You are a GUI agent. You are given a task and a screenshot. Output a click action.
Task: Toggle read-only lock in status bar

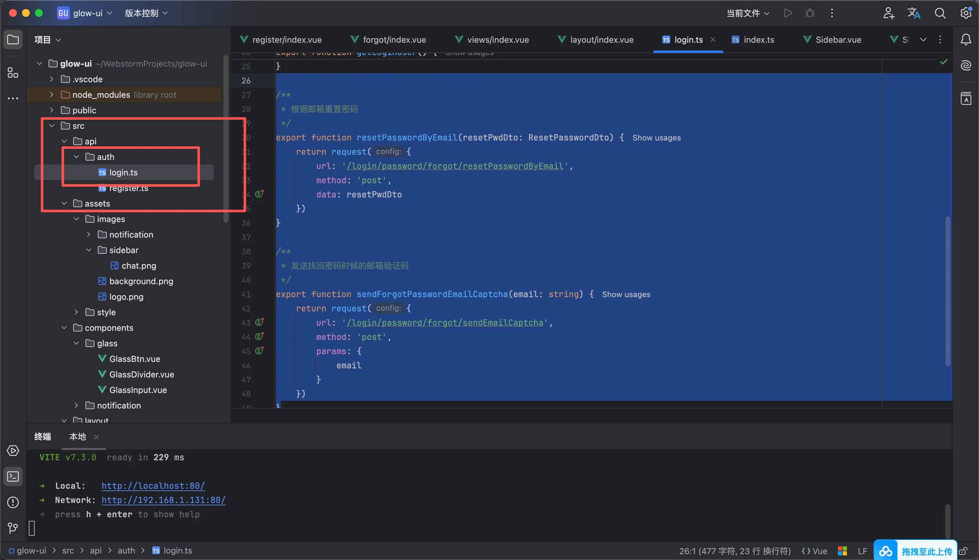pyautogui.click(x=963, y=551)
